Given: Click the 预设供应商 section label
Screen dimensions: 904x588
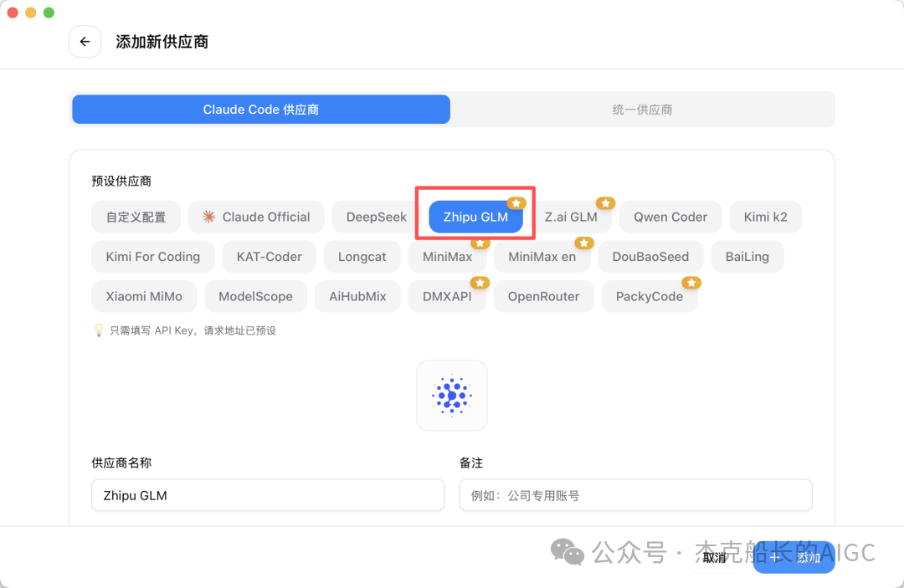Looking at the screenshot, I should (x=121, y=182).
